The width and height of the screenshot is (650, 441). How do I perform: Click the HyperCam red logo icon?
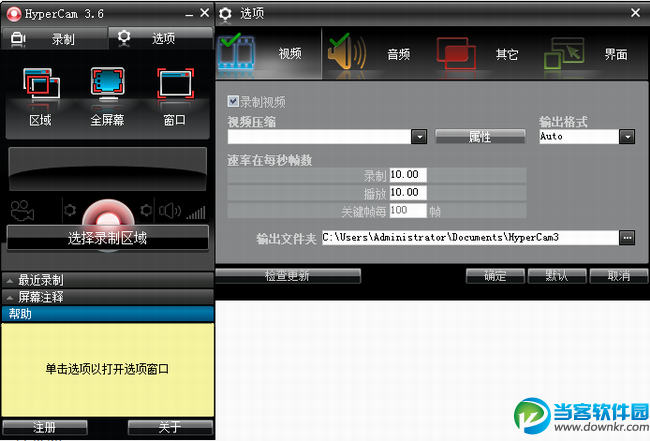(x=14, y=14)
